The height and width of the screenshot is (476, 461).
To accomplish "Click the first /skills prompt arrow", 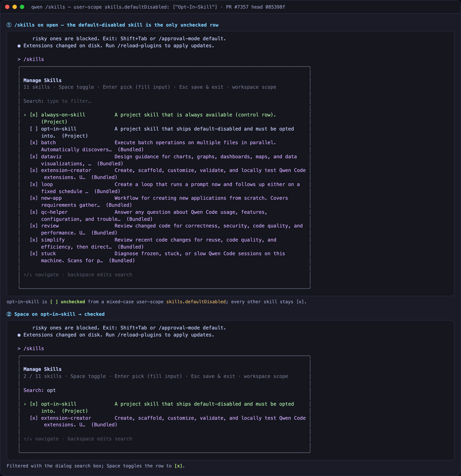I will 19,59.
